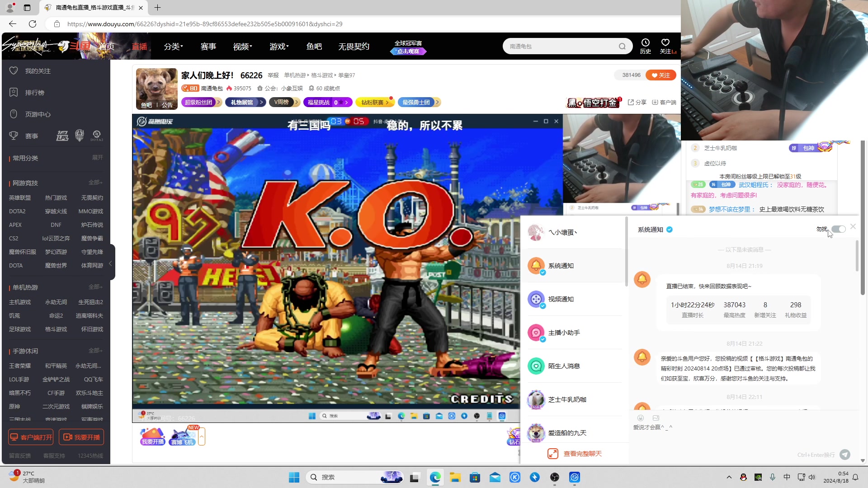
Task: Click the search magnifier in Douyu search box
Action: [x=623, y=46]
